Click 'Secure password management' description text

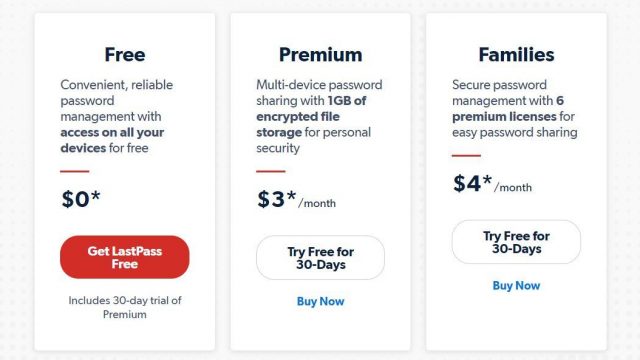(x=502, y=93)
